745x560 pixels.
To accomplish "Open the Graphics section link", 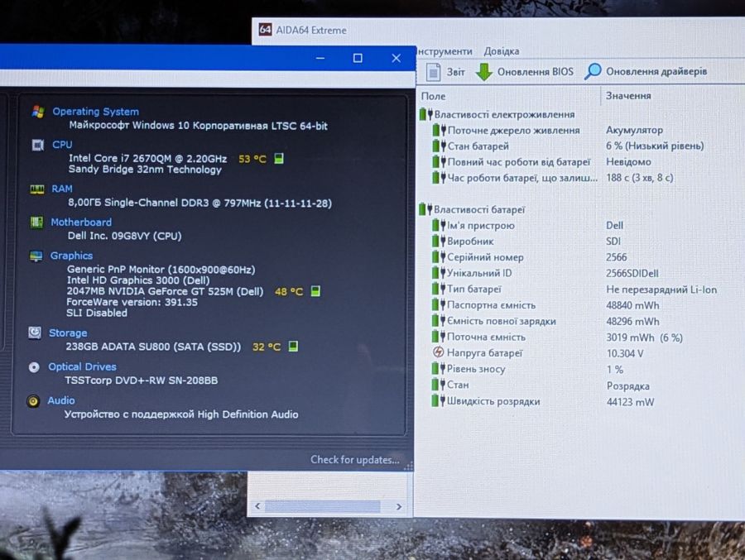I will pos(71,256).
